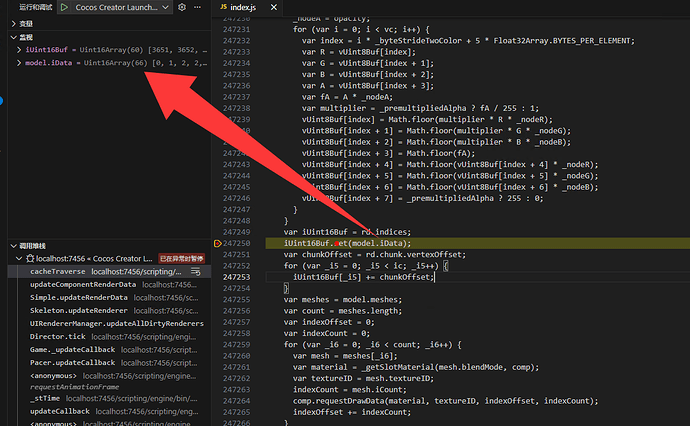The image size is (690, 426).
Task: Open Cocos Creator Launch configuration dropdown
Action: click(x=121, y=7)
